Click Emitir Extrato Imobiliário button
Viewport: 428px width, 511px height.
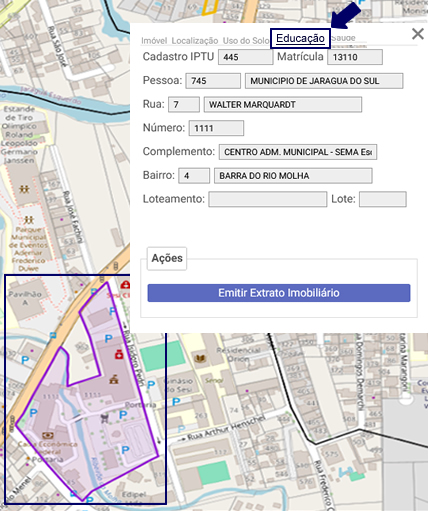pyautogui.click(x=279, y=293)
